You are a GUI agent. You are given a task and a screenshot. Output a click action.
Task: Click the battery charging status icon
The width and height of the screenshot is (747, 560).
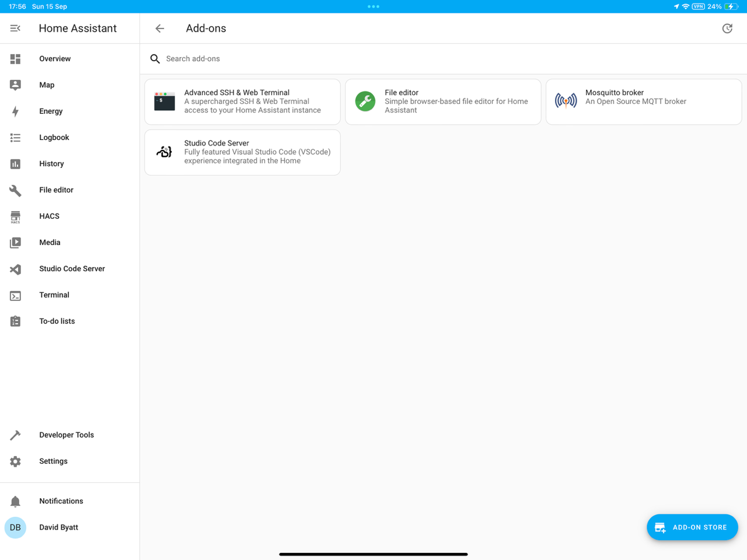click(731, 6)
